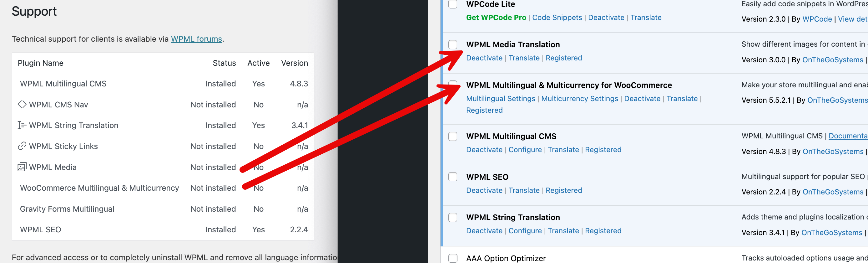Click 'Not installed' status of Gravity Forms Multilingual
The height and width of the screenshot is (263, 868).
coord(213,209)
